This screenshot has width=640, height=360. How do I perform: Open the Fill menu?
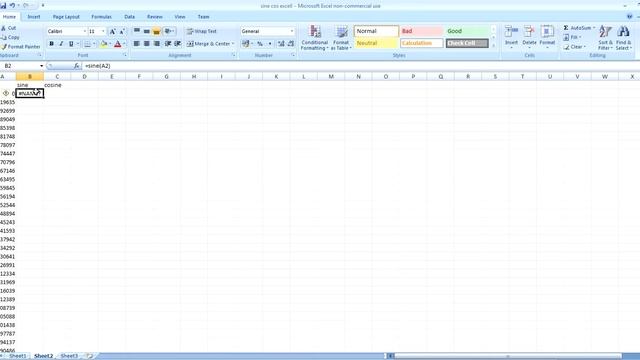(x=572, y=37)
